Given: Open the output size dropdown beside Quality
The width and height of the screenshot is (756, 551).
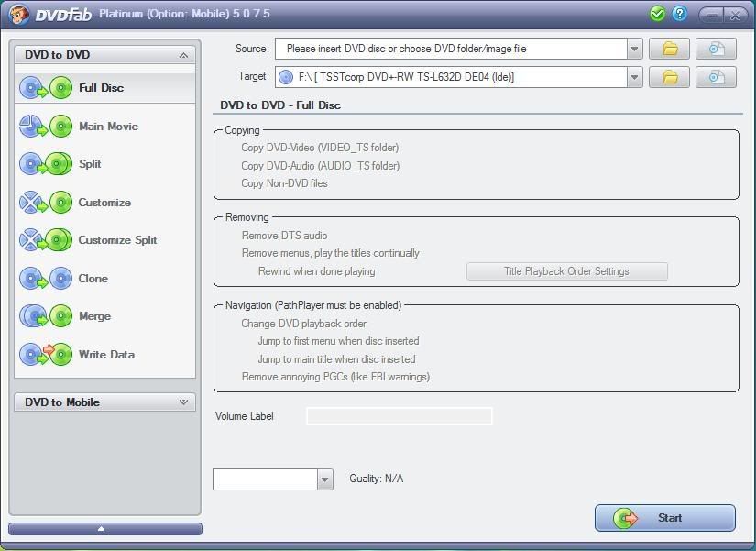Looking at the screenshot, I should [324, 479].
